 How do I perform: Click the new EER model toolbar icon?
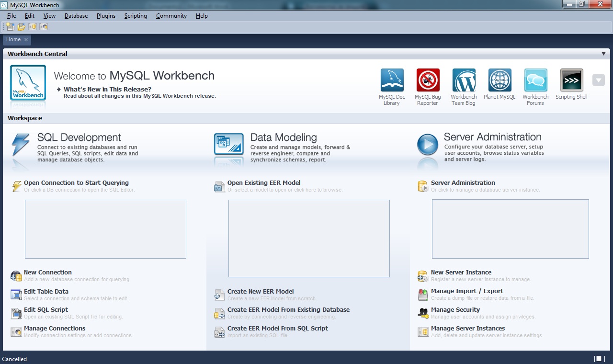10,27
